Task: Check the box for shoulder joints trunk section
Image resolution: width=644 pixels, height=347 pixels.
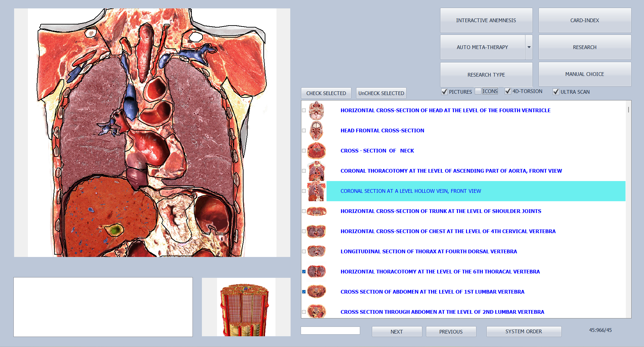Action: pyautogui.click(x=304, y=211)
